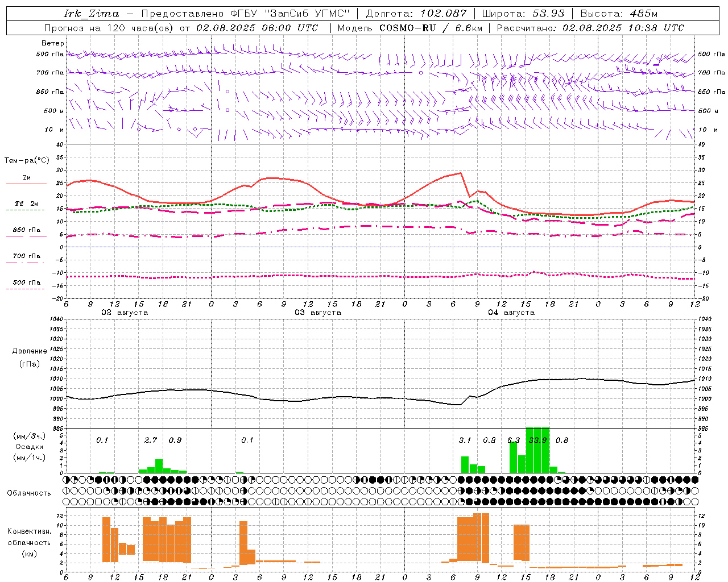The width and height of the screenshot is (728, 582).
Task: Select the Широта: 53.93 header field
Action: tap(523, 14)
